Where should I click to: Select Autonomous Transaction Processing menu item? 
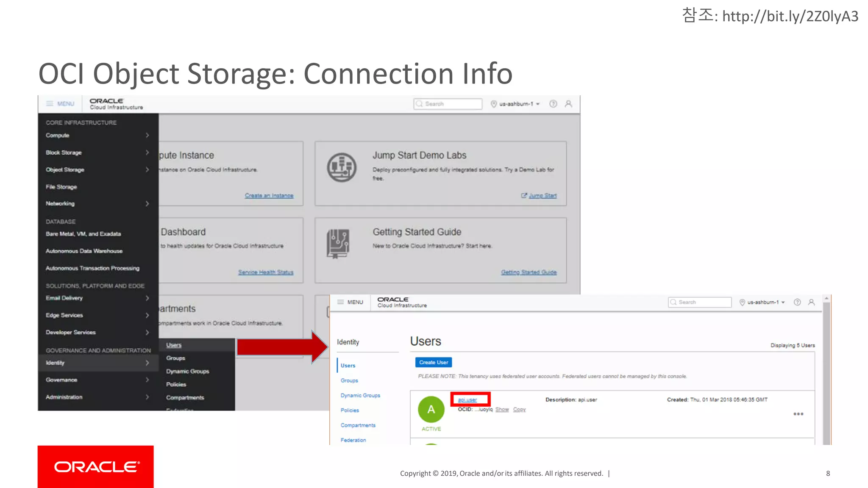92,268
